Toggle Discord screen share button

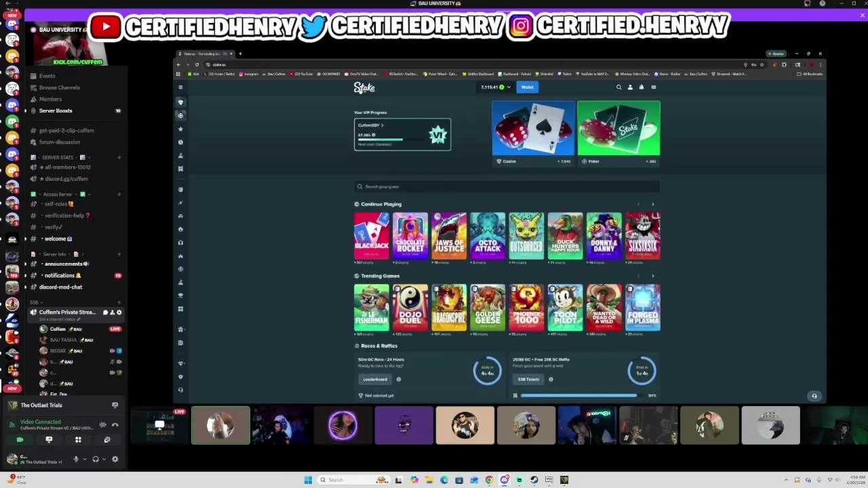pyautogui.click(x=49, y=440)
